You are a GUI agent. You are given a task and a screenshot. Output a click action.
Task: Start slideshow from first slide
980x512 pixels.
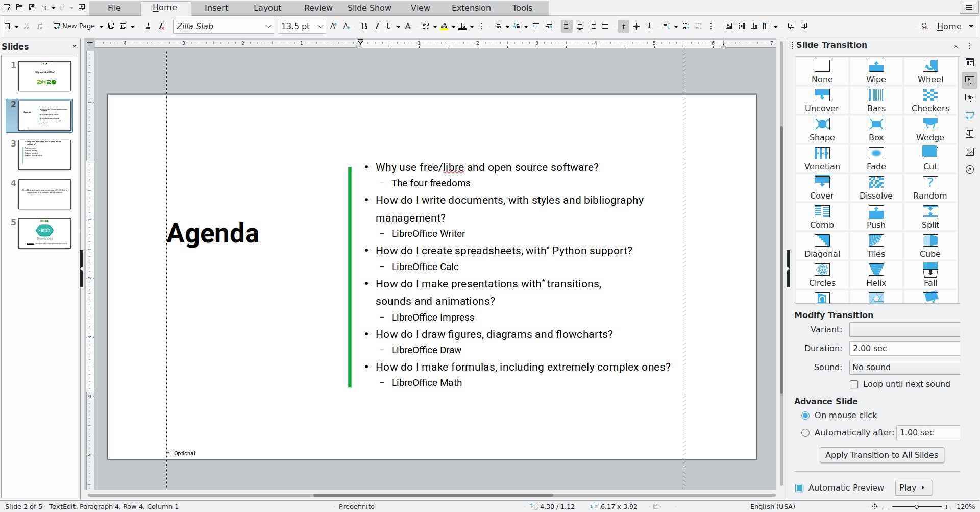tap(791, 26)
